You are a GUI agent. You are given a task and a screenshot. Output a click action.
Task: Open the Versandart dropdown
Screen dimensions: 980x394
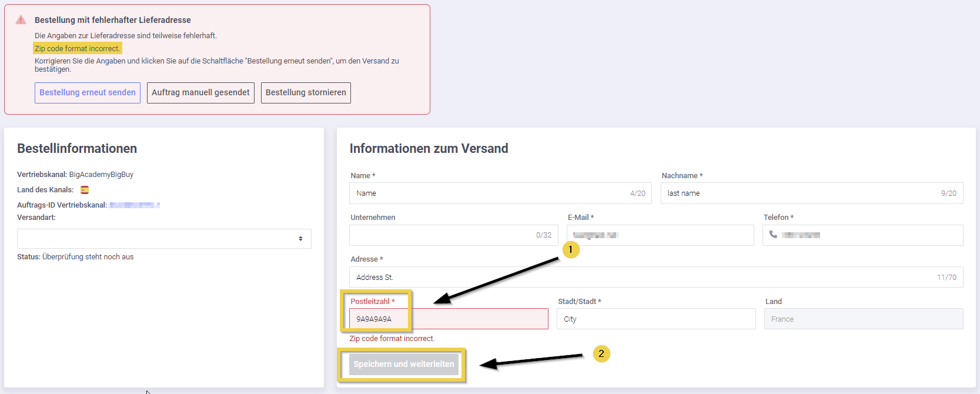click(x=164, y=239)
